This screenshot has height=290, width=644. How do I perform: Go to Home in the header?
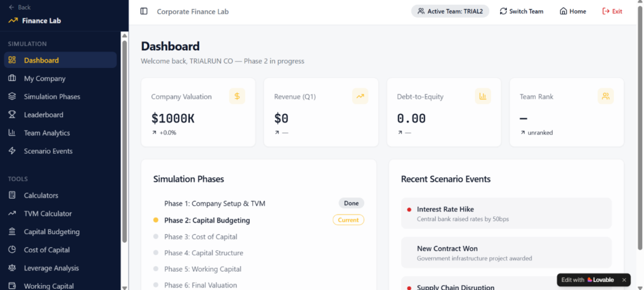pos(572,11)
